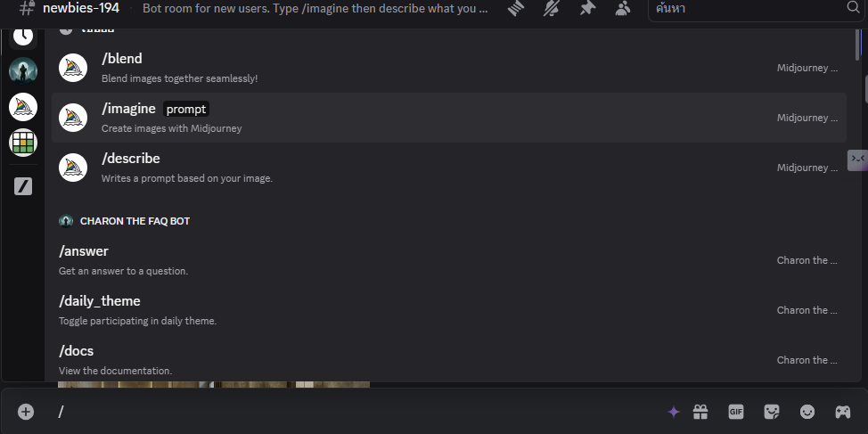Choose the /answer command
The width and height of the screenshot is (868, 434).
click(x=449, y=260)
